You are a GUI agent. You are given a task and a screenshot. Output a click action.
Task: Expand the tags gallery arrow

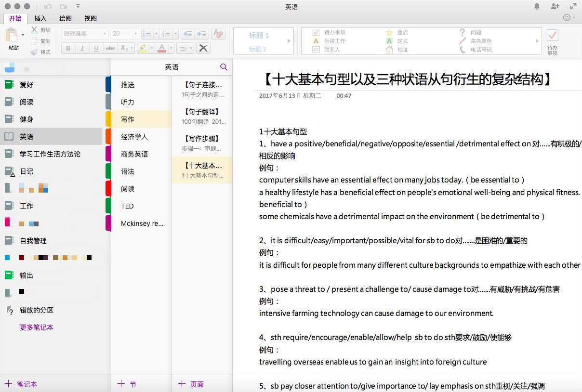click(537, 41)
